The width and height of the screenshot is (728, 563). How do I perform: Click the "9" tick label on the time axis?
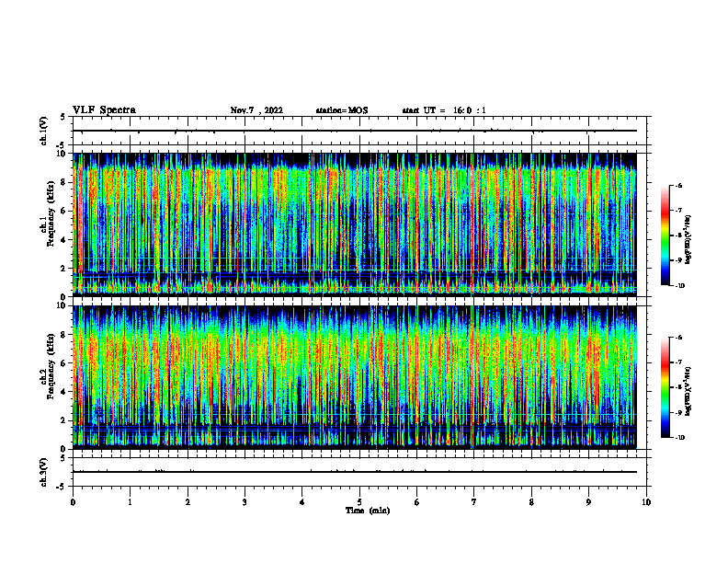tap(588, 502)
